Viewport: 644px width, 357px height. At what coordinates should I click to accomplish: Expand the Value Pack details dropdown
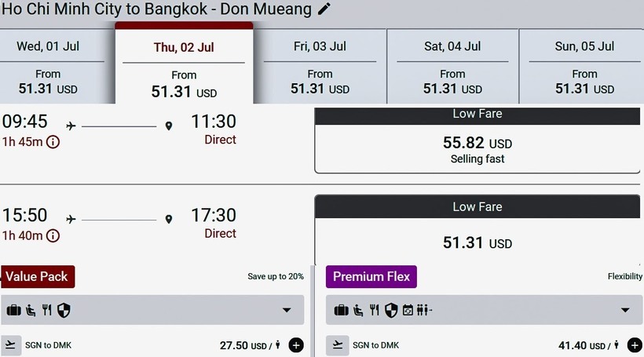pos(287,311)
